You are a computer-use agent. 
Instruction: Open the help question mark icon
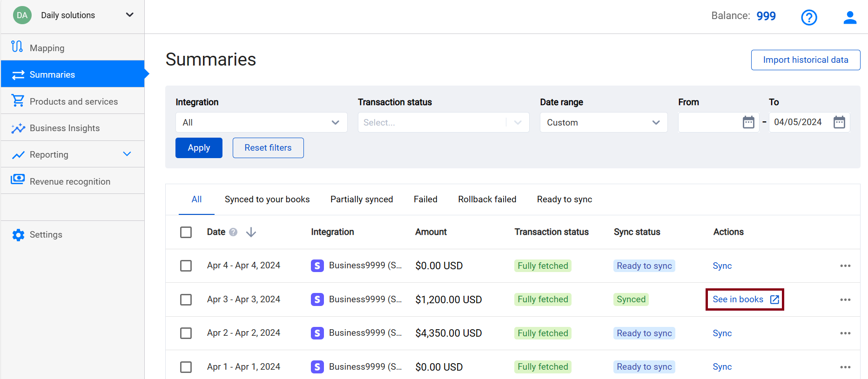click(x=809, y=18)
